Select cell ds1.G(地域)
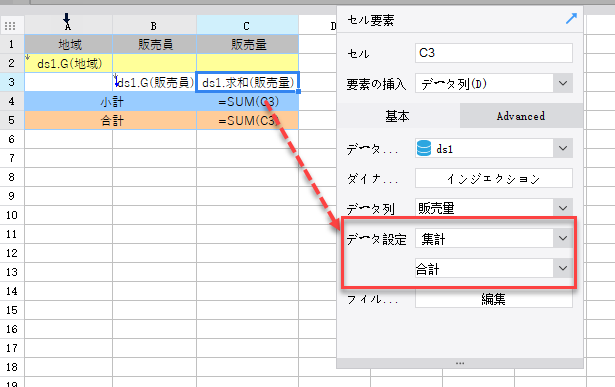 pos(69,63)
